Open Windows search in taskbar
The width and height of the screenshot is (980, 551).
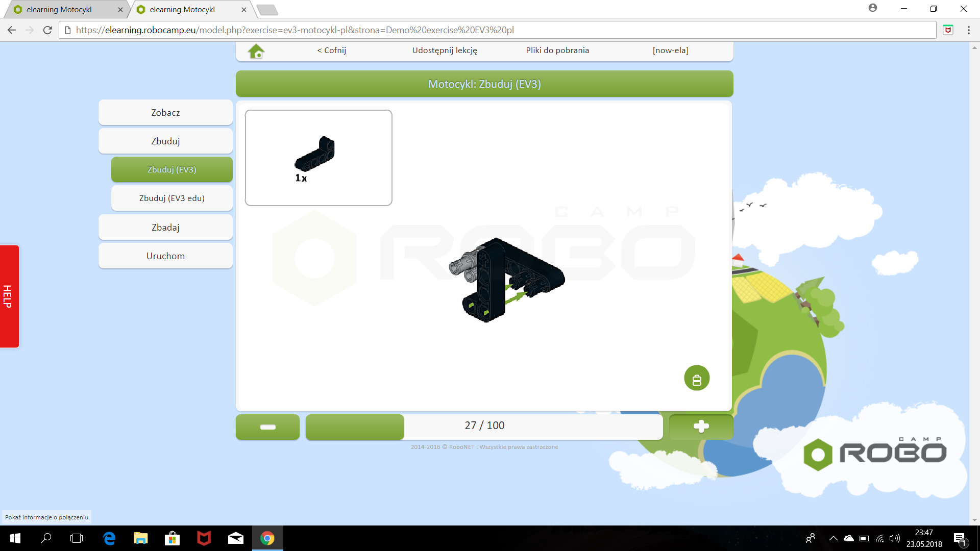[46, 538]
